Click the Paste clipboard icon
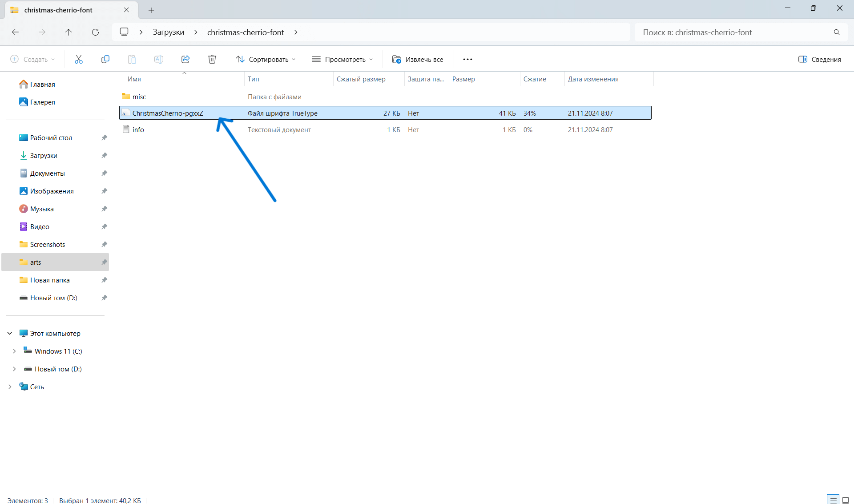Viewport: 854px width, 504px height. click(x=132, y=59)
